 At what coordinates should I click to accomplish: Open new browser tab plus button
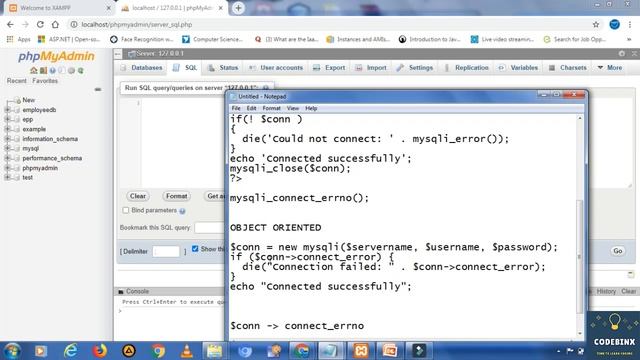(238, 8)
